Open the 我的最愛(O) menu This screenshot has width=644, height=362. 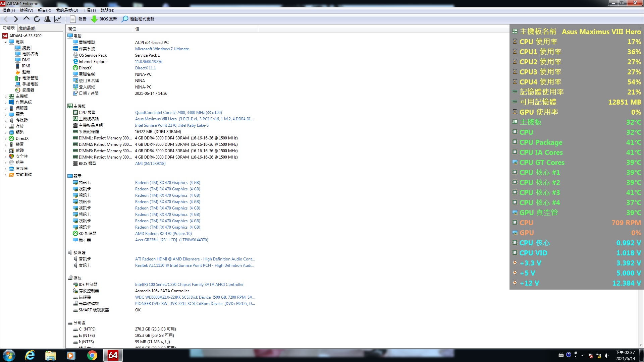coord(67,10)
